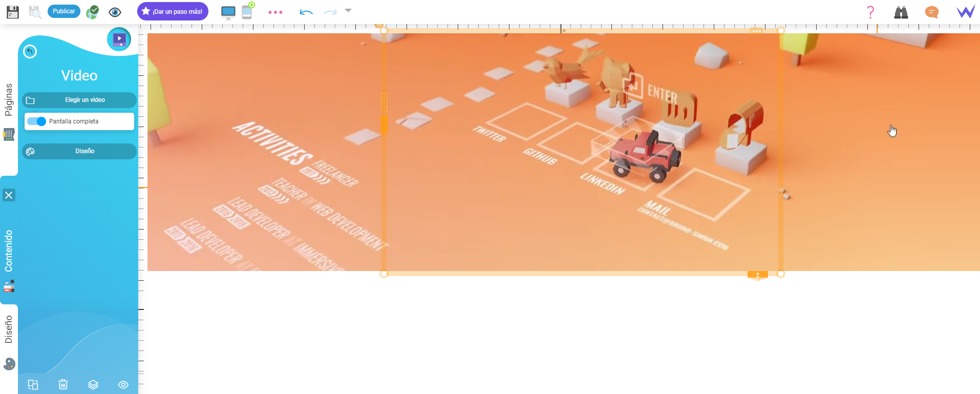Toggle element visibility eye icon
Image resolution: width=980 pixels, height=394 pixels.
(x=123, y=385)
